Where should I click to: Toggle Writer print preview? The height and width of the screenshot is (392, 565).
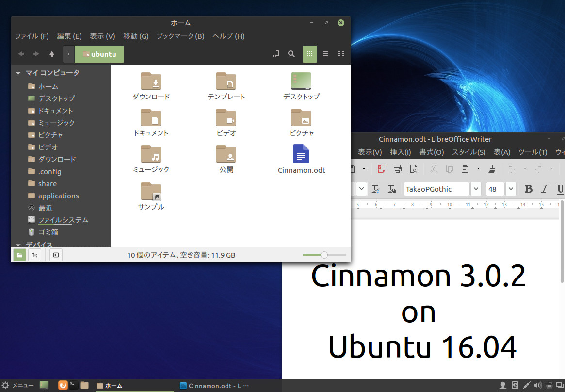click(x=414, y=169)
